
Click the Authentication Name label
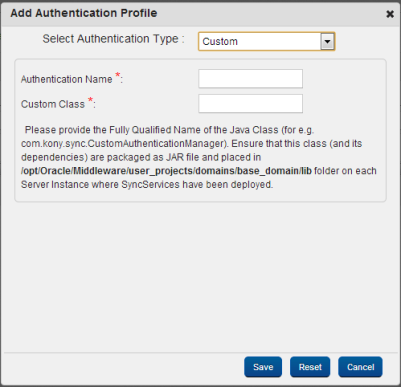(66, 79)
